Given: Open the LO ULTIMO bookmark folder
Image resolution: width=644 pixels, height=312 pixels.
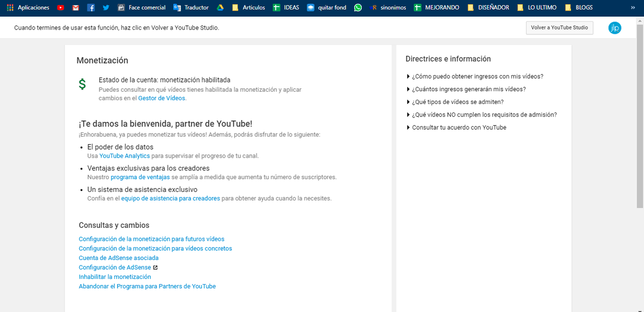Looking at the screenshot, I should tap(537, 8).
